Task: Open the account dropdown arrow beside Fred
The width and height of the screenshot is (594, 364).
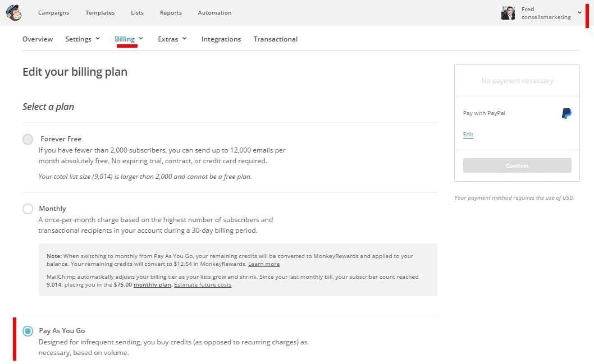Action: click(579, 12)
